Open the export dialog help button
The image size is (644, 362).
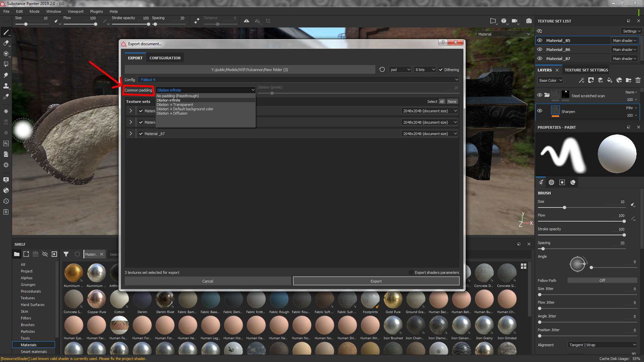(x=443, y=42)
